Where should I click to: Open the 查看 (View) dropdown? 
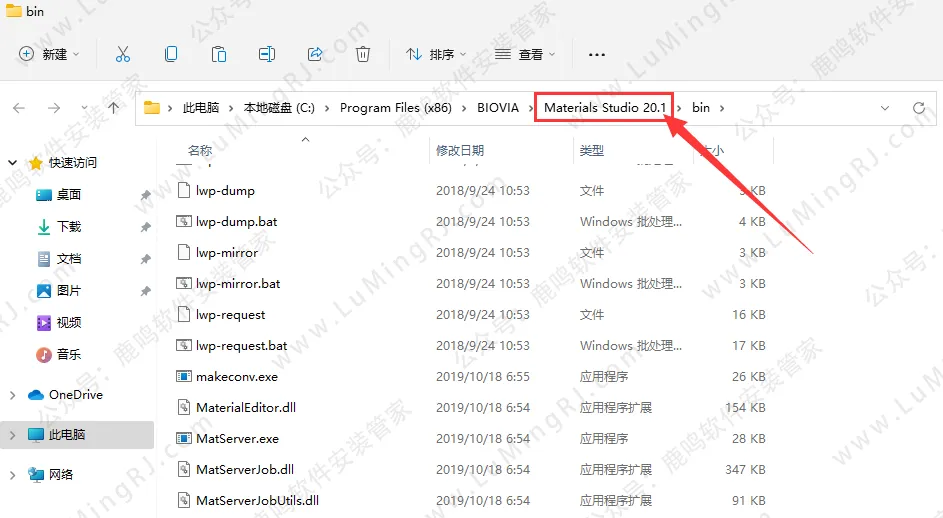(x=525, y=54)
